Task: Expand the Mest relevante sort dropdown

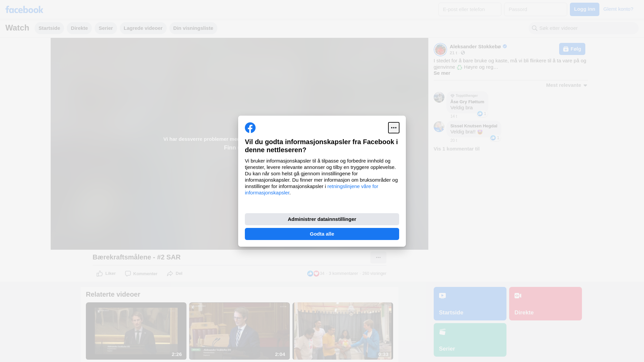Action: point(567,85)
